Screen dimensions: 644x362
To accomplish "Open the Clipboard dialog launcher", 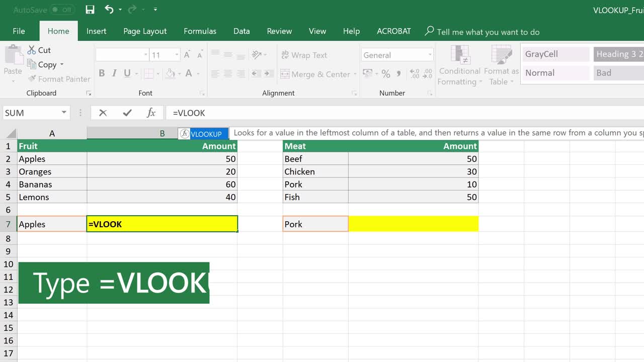I will (89, 94).
